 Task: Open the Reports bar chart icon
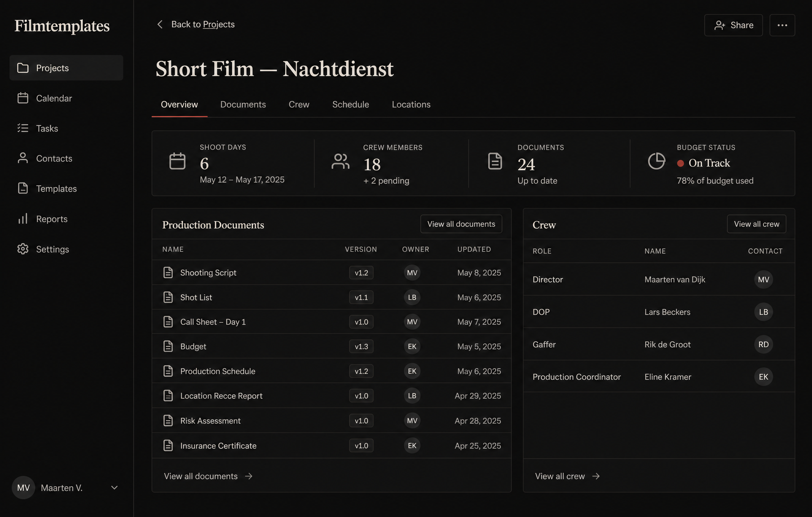click(23, 219)
